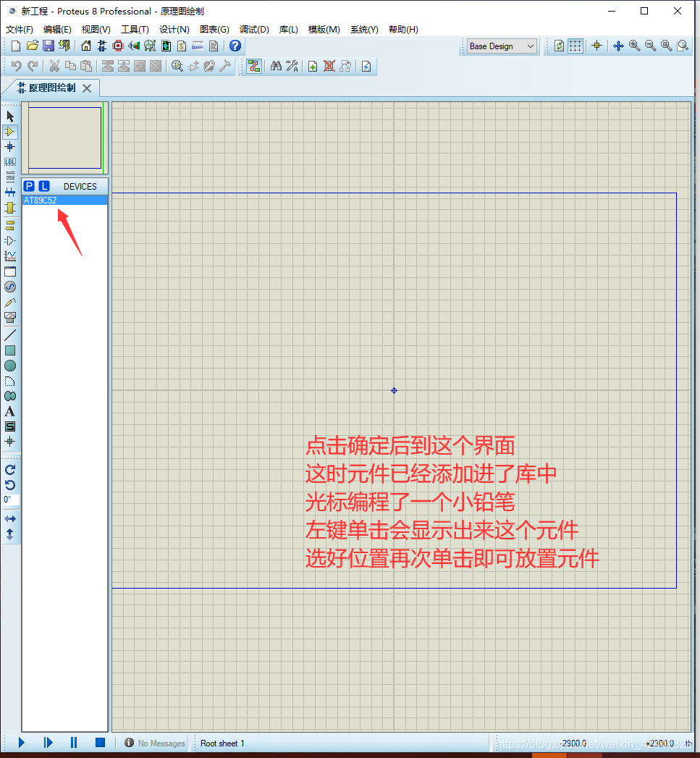Click the Home Page house icon

pyautogui.click(x=86, y=46)
